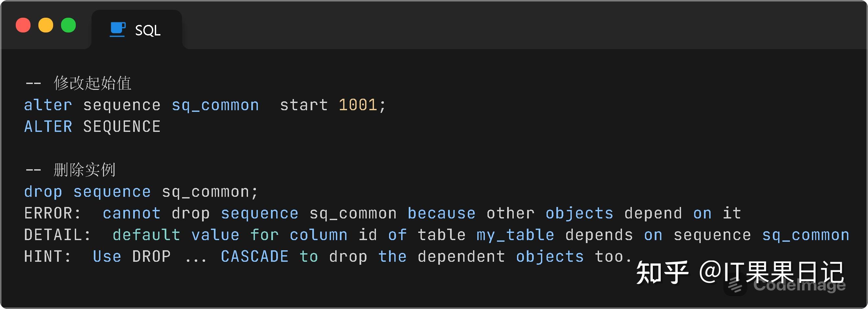Click my_table in the DETAIL line
This screenshot has height=309, width=868.
pyautogui.click(x=515, y=235)
